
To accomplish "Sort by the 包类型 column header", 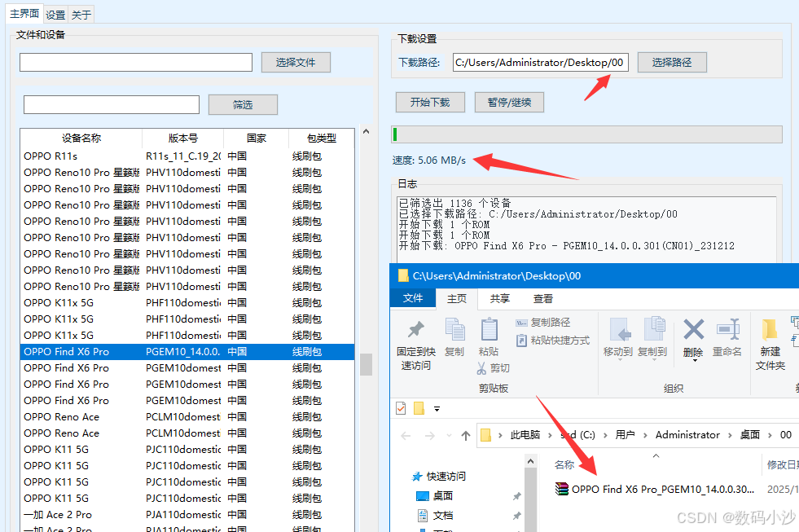I will pyautogui.click(x=322, y=138).
